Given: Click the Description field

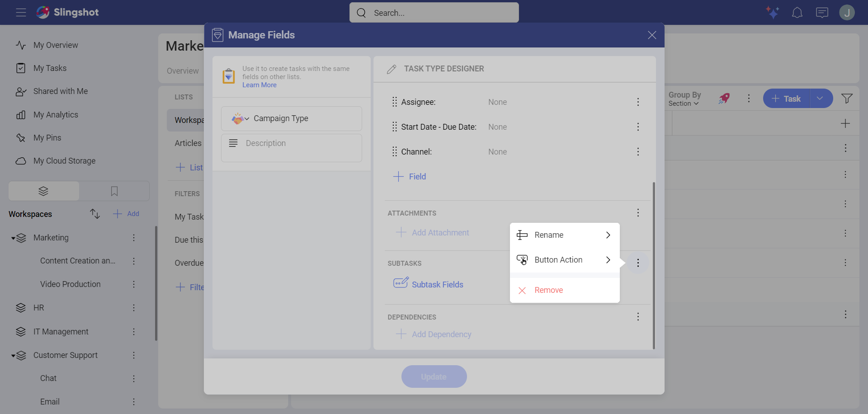Looking at the screenshot, I should (x=292, y=148).
